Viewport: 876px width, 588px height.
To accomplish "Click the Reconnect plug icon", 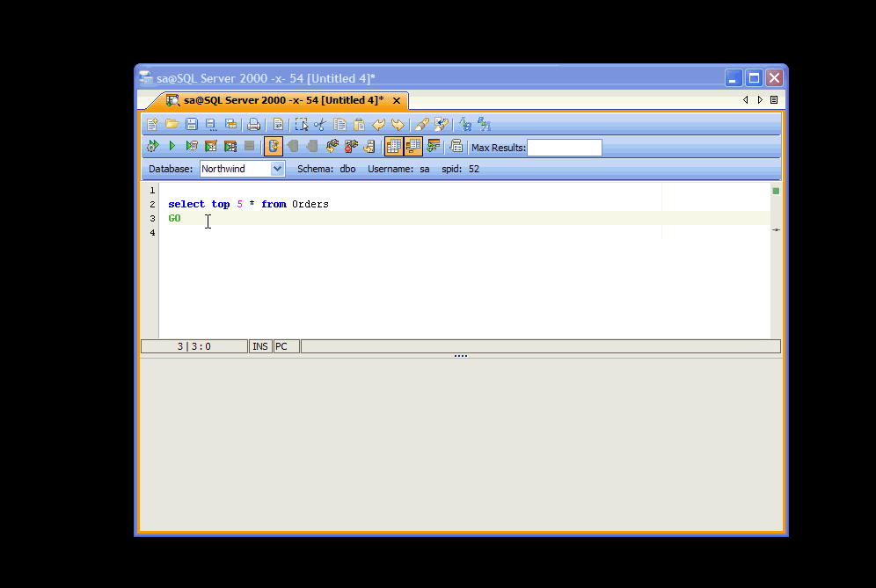I will tap(332, 146).
